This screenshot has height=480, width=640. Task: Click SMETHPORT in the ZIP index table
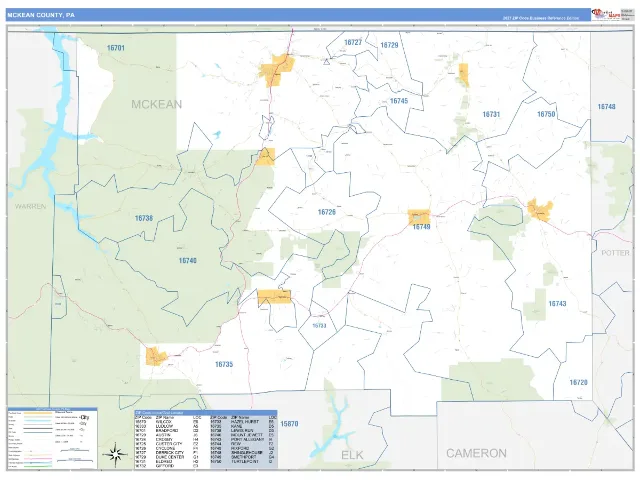[244, 457]
